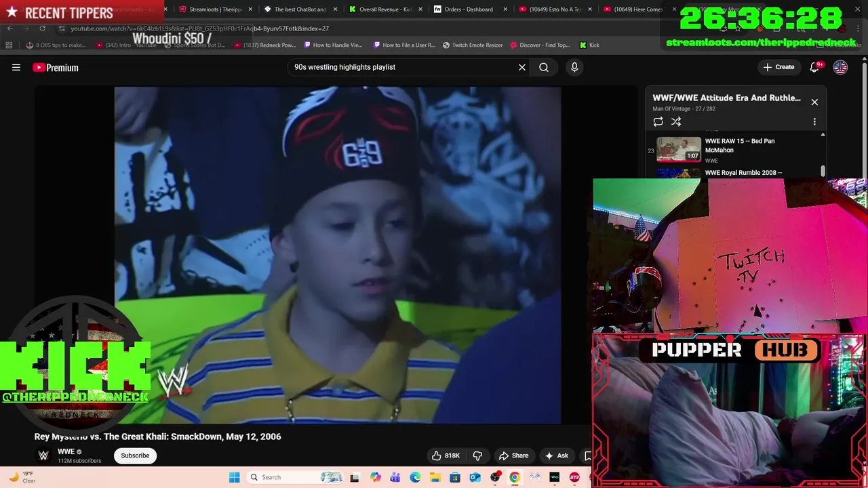Open Outlook from the taskbar

pos(475,477)
